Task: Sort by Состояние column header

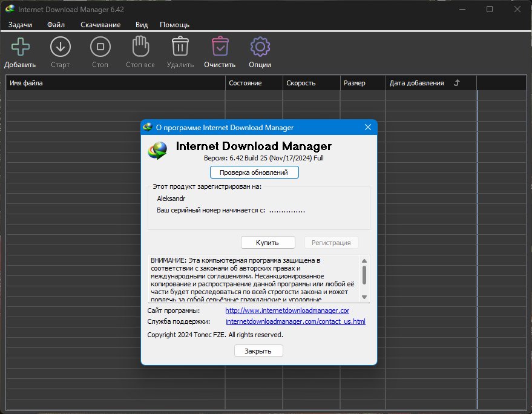Action: pos(254,83)
